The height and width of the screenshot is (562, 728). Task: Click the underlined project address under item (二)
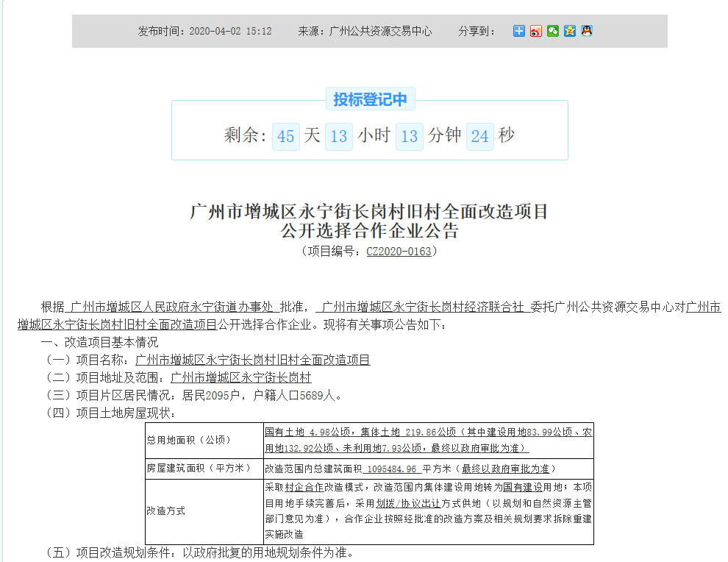(241, 377)
